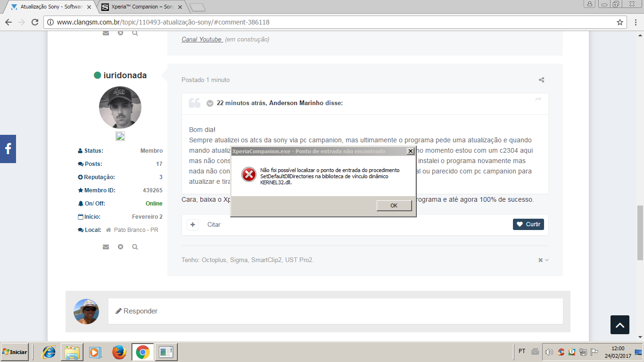Open Windows Explorer from taskbar

(x=73, y=352)
